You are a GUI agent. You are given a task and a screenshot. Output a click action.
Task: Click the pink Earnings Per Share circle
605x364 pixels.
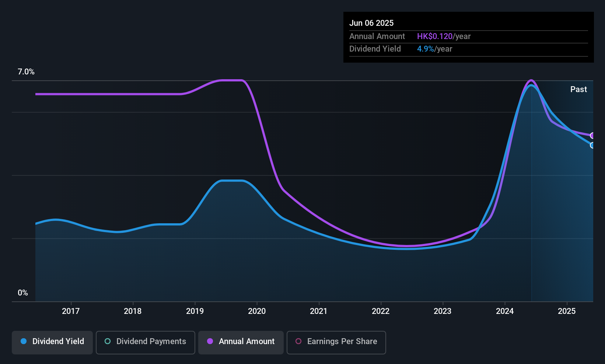(298, 341)
